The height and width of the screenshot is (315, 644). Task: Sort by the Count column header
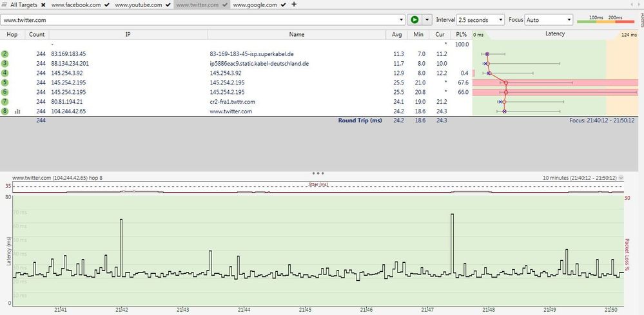click(37, 34)
